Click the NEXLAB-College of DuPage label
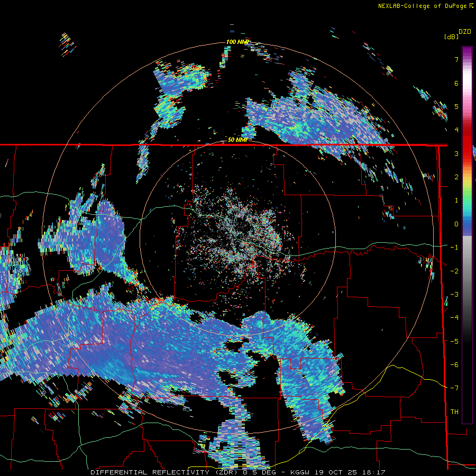 click(422, 6)
